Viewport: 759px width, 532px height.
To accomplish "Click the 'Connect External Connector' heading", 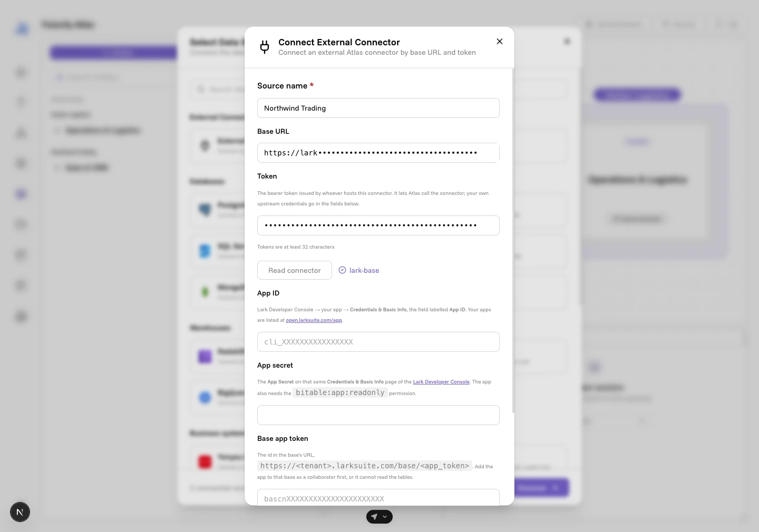I will tap(339, 42).
